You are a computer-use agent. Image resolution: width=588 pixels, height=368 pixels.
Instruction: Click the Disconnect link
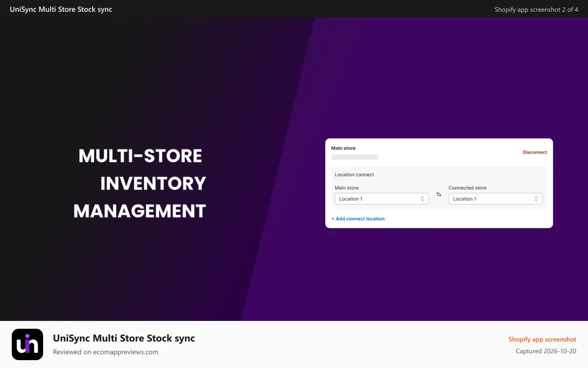tap(535, 152)
